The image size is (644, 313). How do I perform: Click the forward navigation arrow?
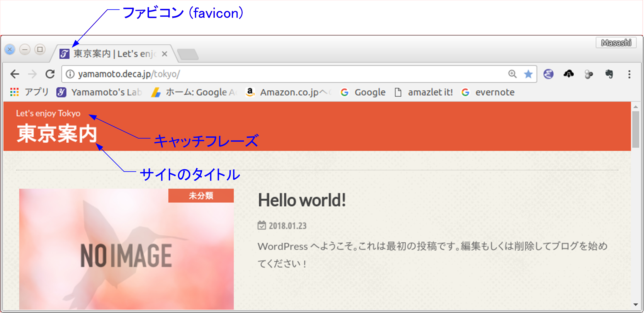coord(32,74)
